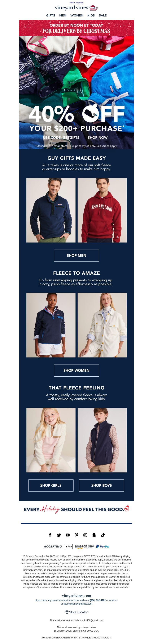This screenshot has width=153, height=644.
Task: Go to the SALE menu link
Action: [103, 15]
